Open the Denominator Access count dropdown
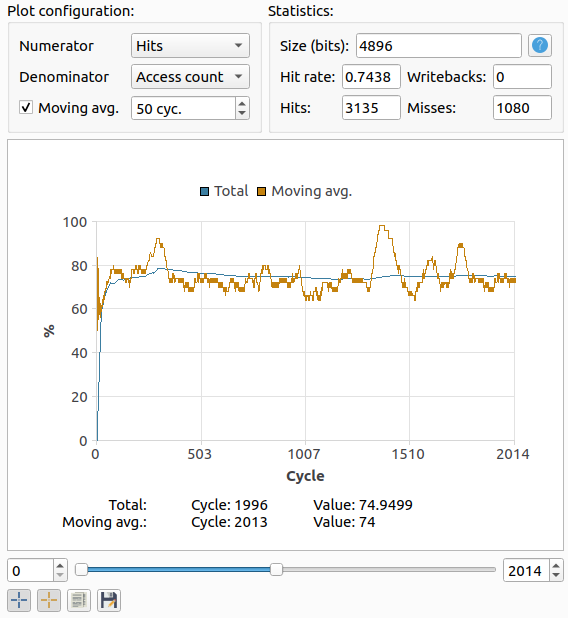This screenshot has height=618, width=568. [190, 77]
